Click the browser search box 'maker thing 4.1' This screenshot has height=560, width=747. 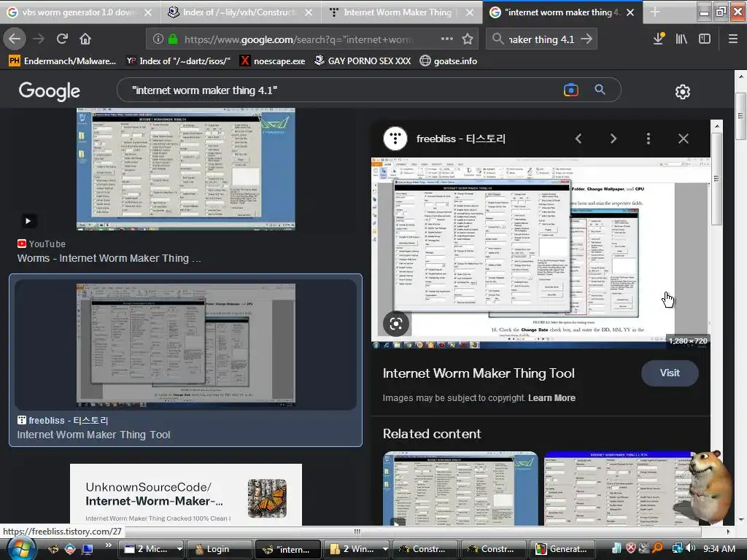[x=541, y=39]
